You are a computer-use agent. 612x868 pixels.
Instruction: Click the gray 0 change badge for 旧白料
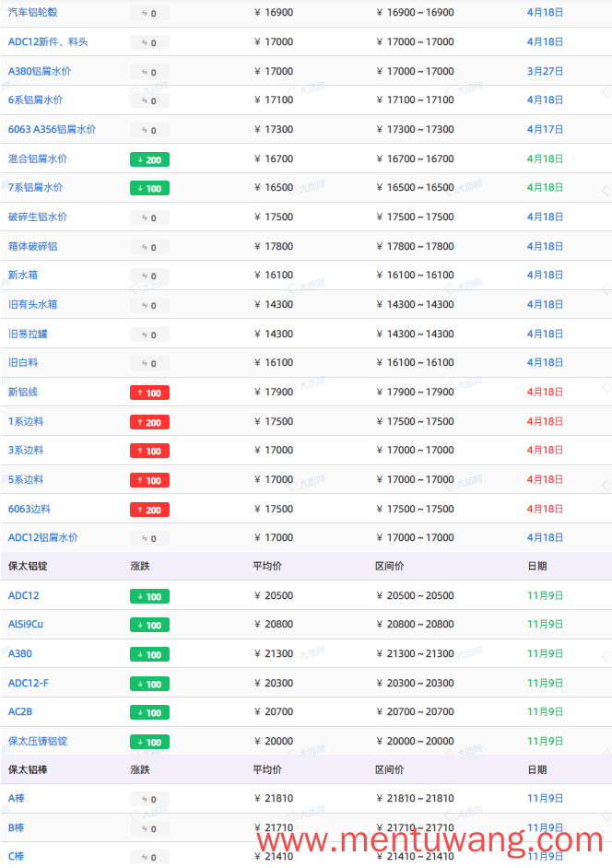(x=149, y=363)
